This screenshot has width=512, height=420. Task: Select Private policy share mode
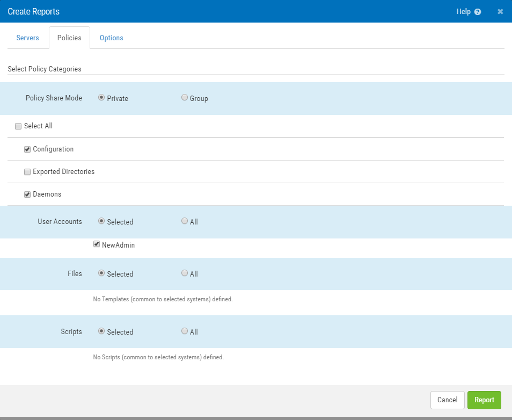(x=101, y=98)
